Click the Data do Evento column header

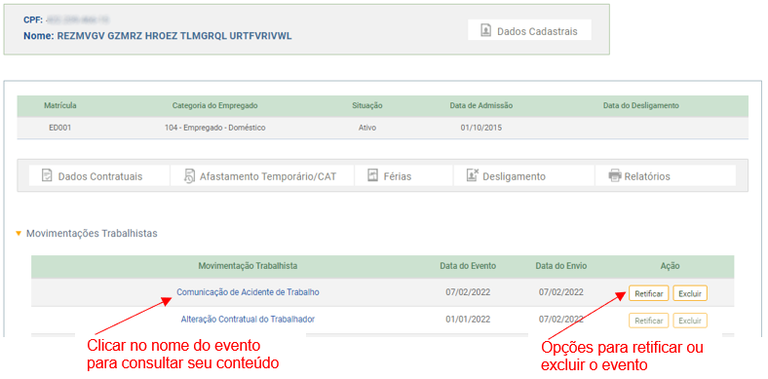468,266
